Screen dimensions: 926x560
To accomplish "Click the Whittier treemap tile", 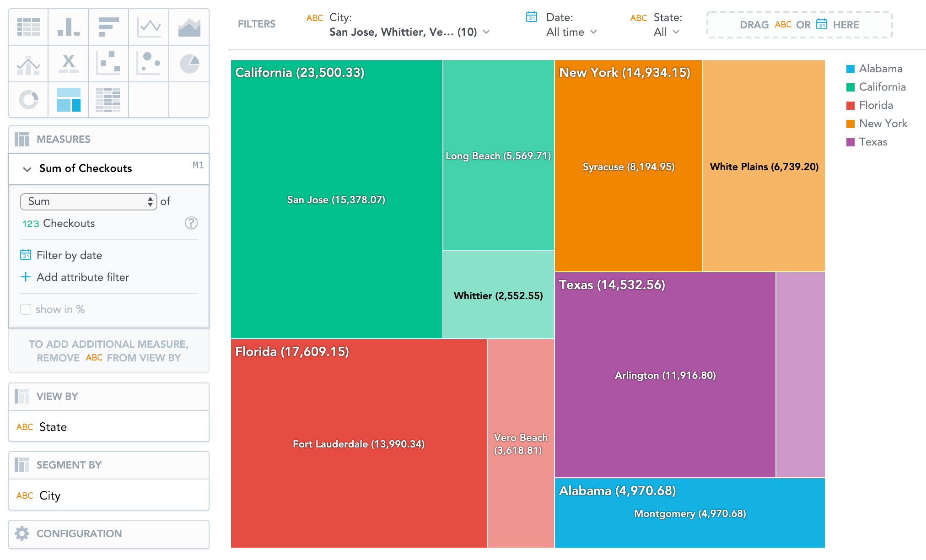I will coord(498,296).
